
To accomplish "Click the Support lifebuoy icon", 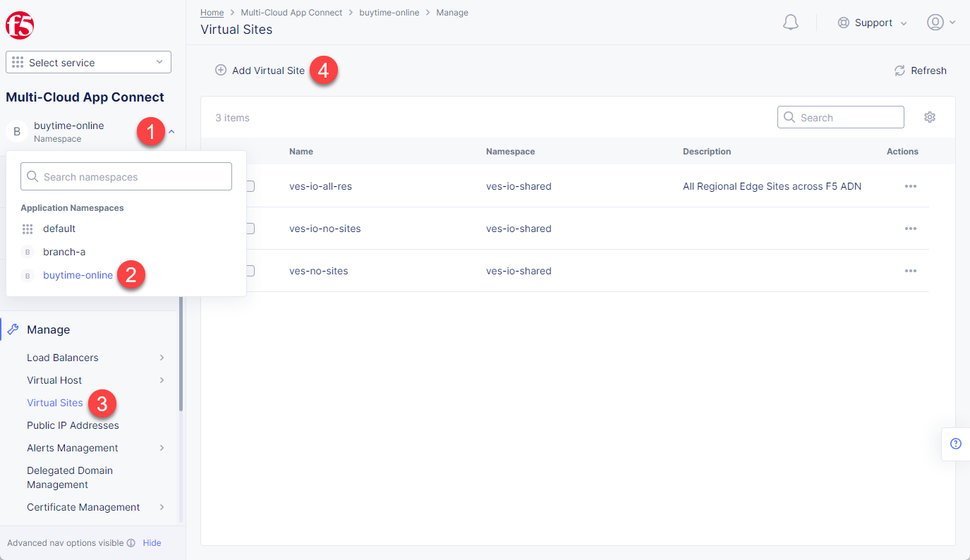I will click(x=843, y=23).
